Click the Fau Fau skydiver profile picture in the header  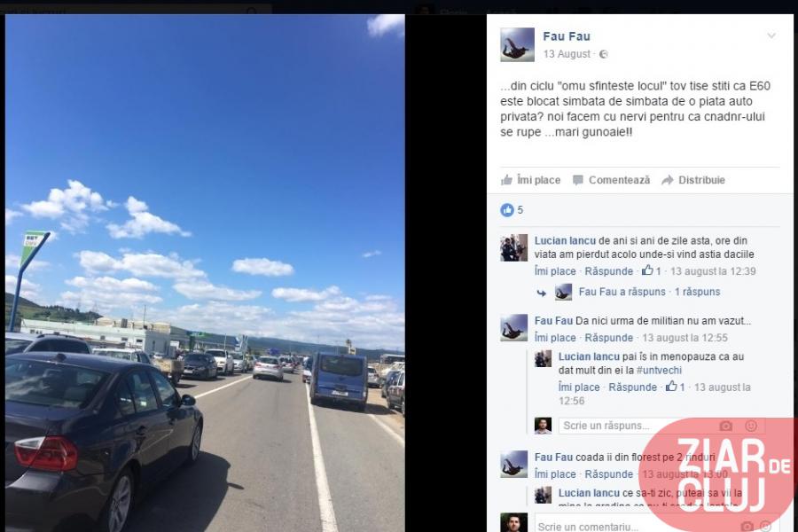pos(517,45)
